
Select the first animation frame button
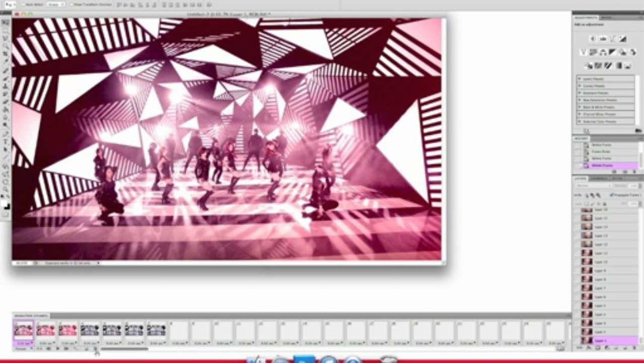[x=39, y=349]
